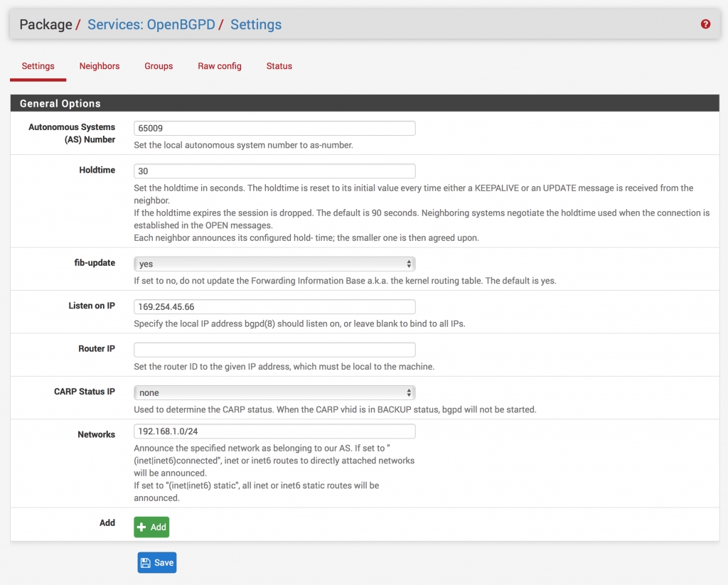Click the General Options section header
Viewport: 728px width, 585px height.
point(60,104)
